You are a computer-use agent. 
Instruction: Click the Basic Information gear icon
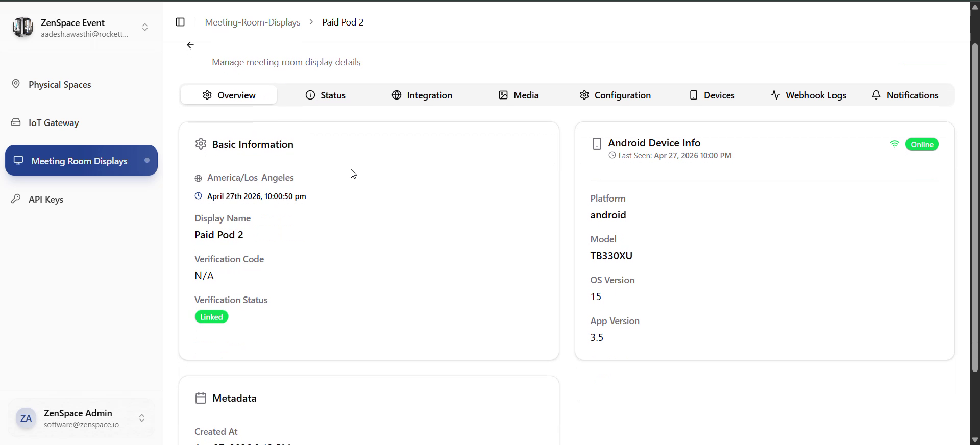201,144
